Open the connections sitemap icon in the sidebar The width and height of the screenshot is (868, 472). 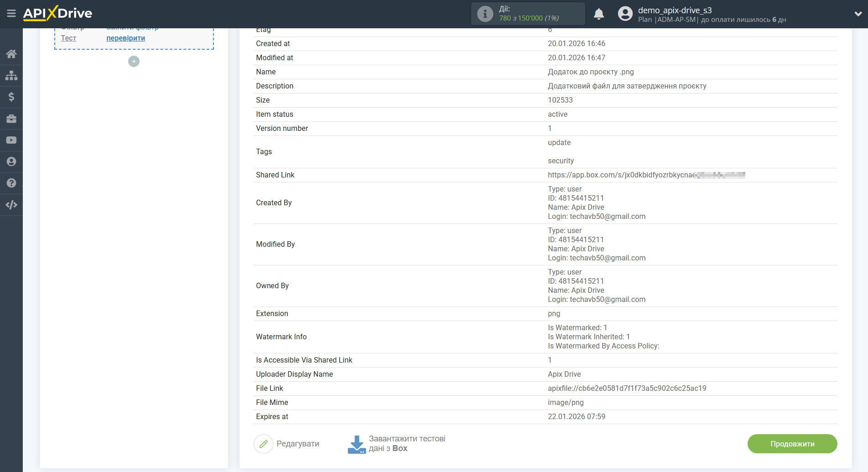tap(11, 75)
